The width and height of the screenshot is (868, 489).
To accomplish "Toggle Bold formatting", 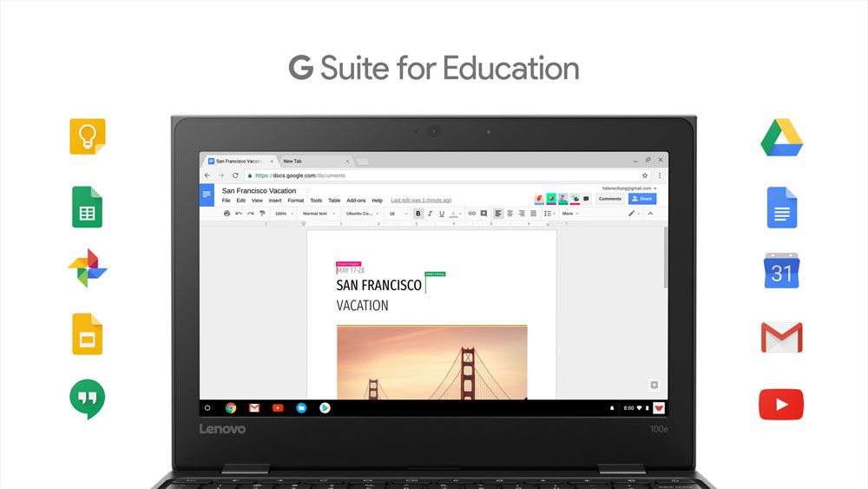I will [x=418, y=214].
